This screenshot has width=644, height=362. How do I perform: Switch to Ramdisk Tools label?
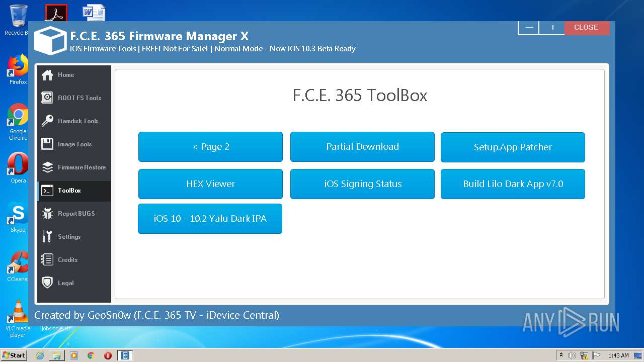pos(78,121)
